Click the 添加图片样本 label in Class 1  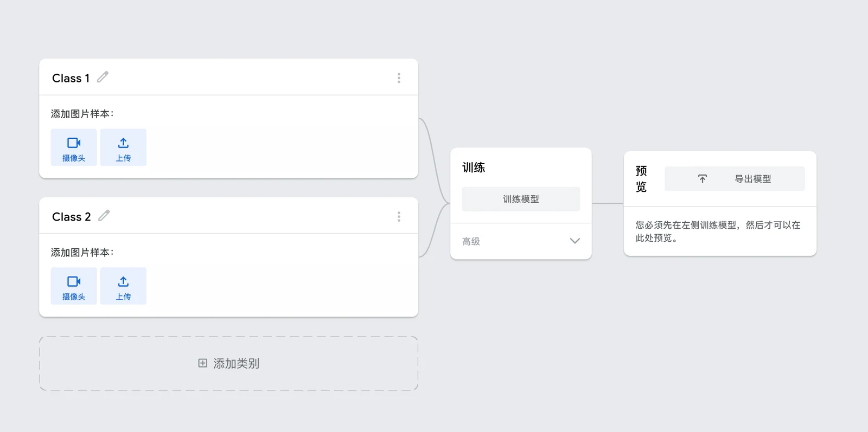(82, 114)
